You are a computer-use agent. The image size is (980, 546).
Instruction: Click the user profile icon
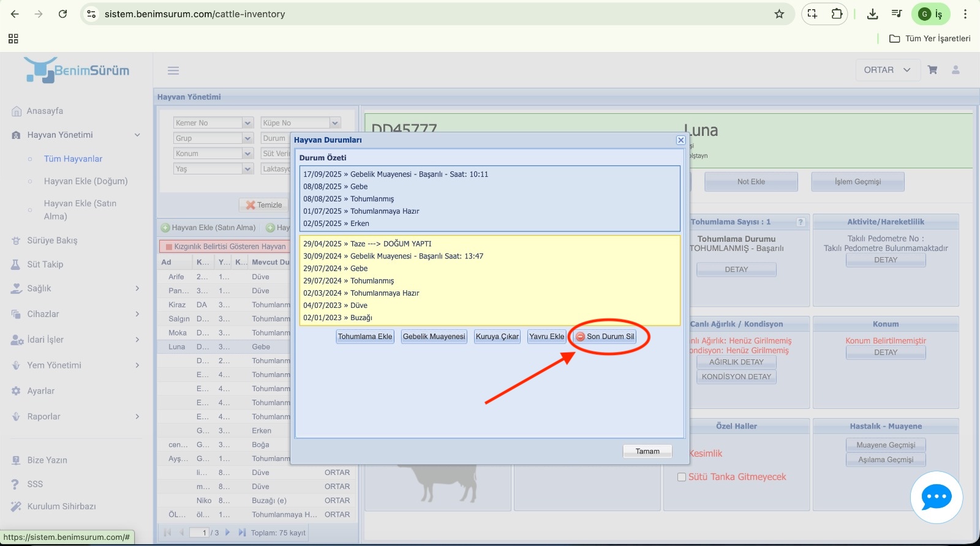pyautogui.click(x=956, y=70)
